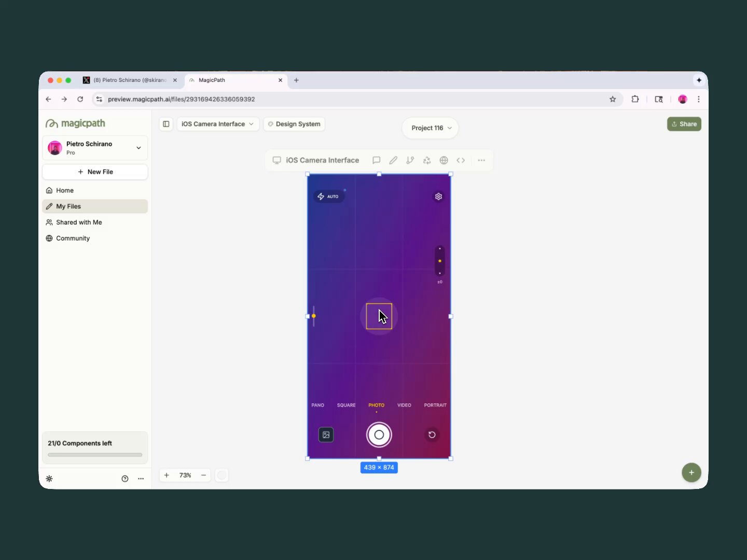747x560 pixels.
Task: Click the round color swatch beside zoom controls
Action: pyautogui.click(x=222, y=475)
